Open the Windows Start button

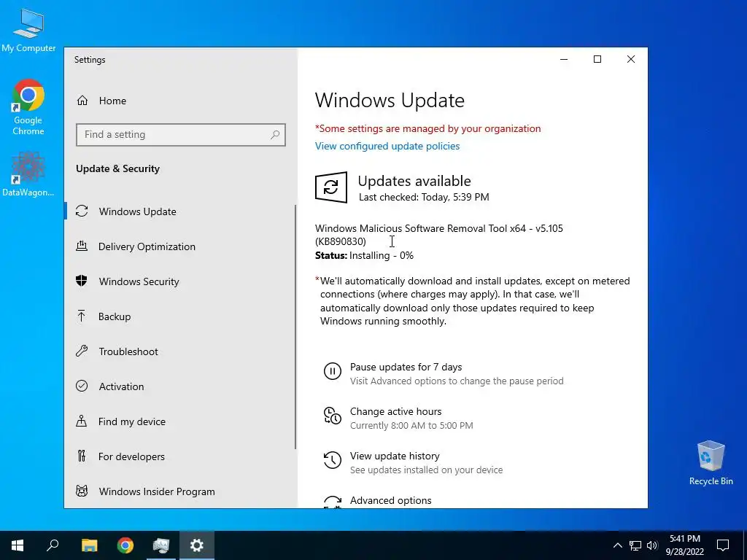pos(18,545)
